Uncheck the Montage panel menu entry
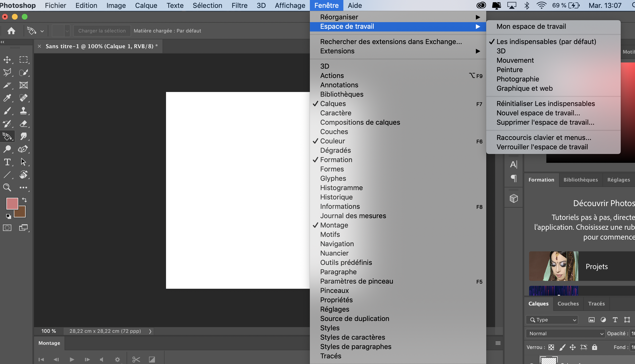The width and height of the screenshot is (635, 364). [334, 225]
